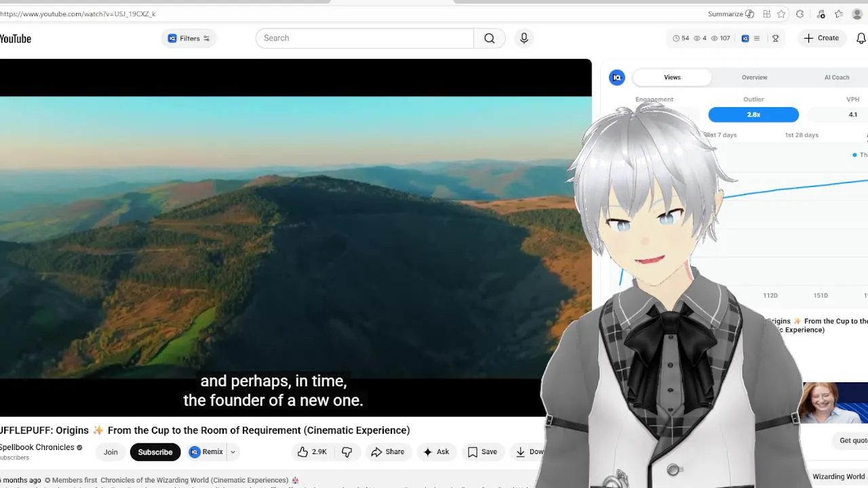Click the vidIQ icon in top stats bar
This screenshot has height=488, width=868.
(x=745, y=39)
